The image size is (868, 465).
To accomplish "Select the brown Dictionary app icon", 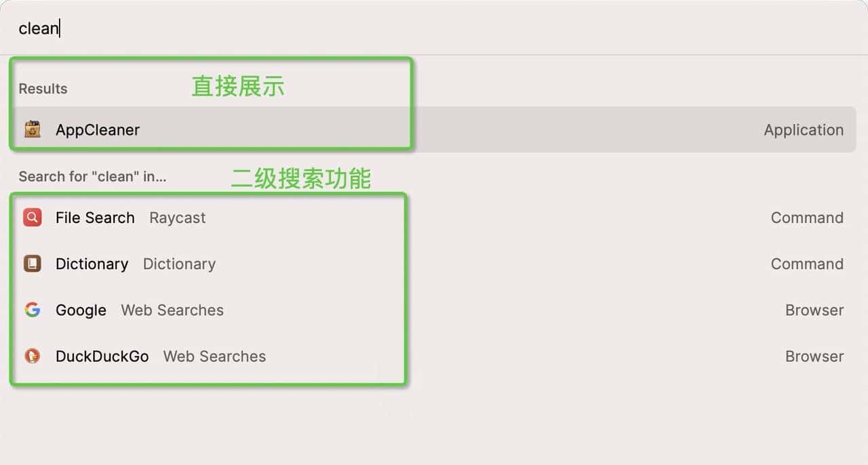I will [x=32, y=264].
